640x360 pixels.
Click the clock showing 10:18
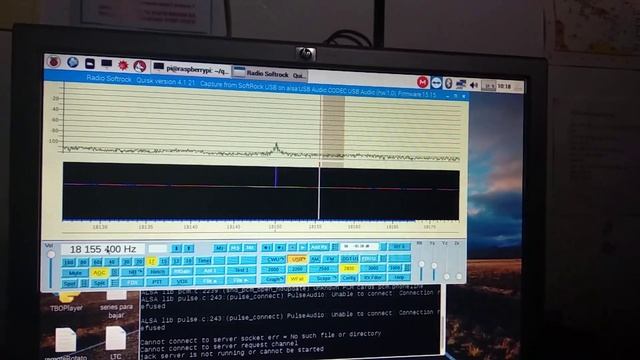pos(504,86)
